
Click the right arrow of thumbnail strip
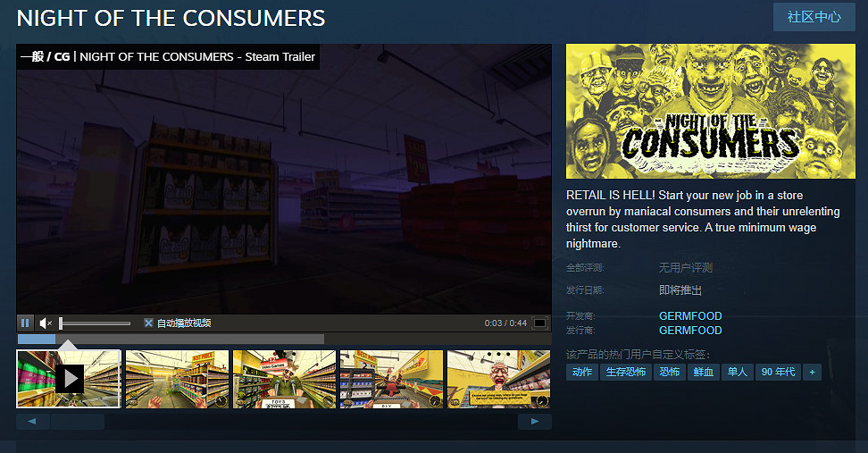(534, 422)
